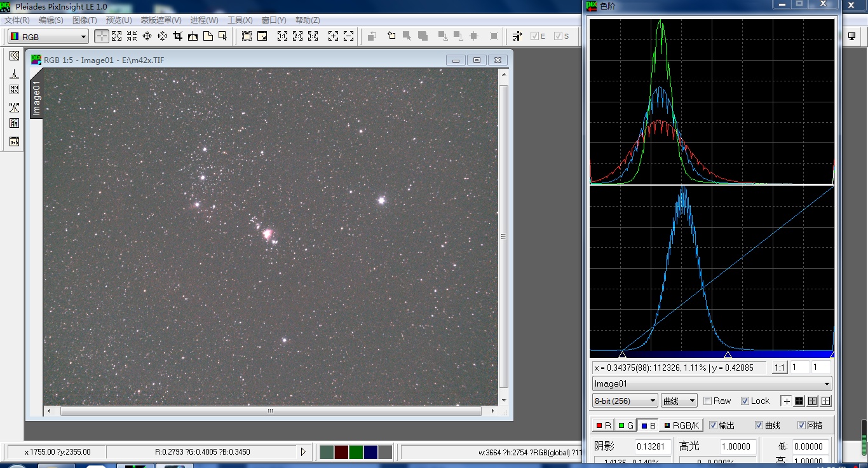Open the MN/MX tool in left sidebar

tap(14, 90)
